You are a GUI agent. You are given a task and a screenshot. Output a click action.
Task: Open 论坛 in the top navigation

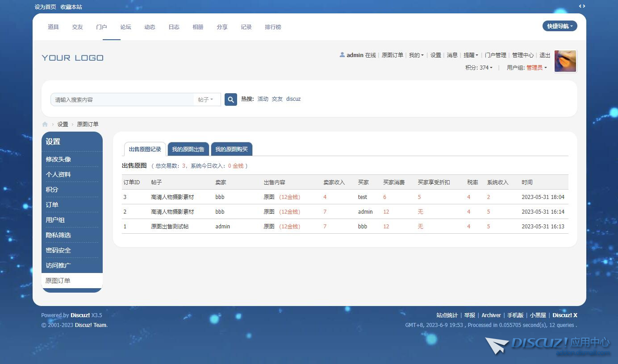(125, 27)
